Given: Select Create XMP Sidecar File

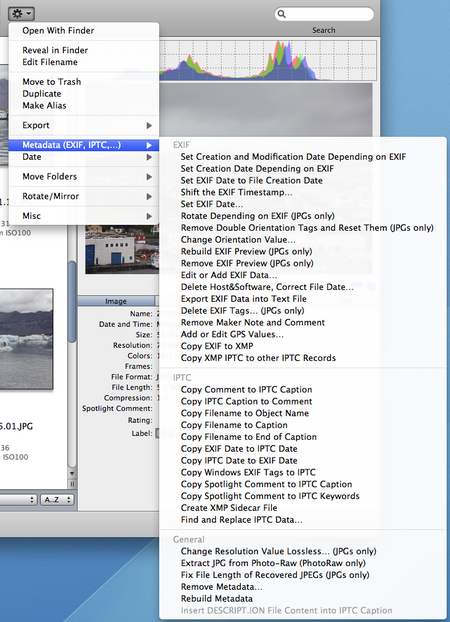Looking at the screenshot, I should coord(303,508).
